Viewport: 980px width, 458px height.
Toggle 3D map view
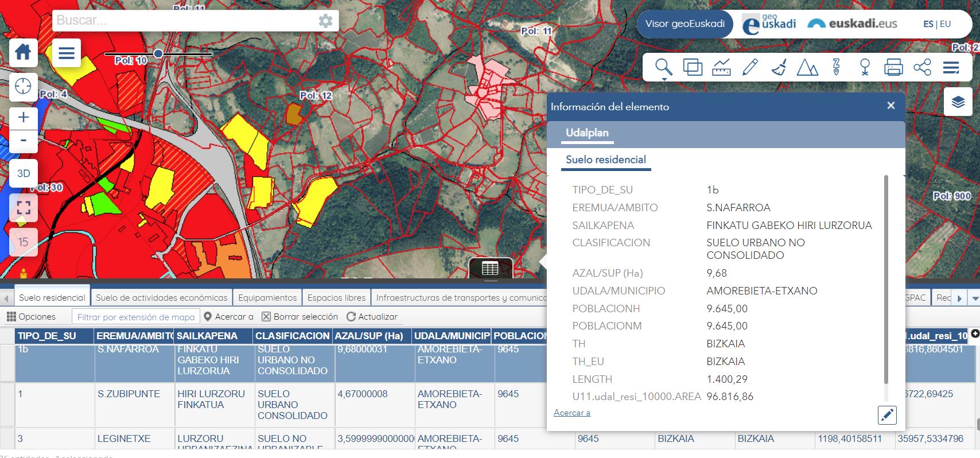pos(23,173)
